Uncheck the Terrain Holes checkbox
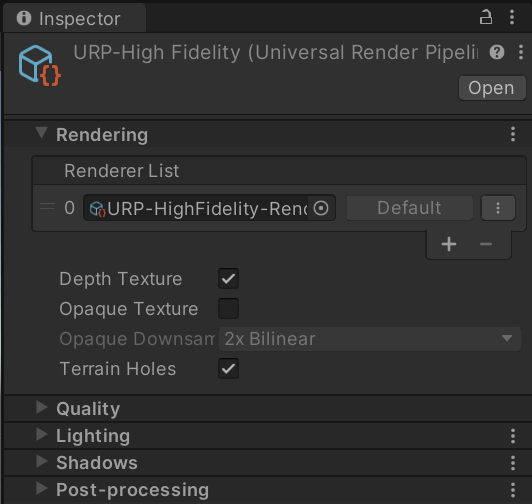 [x=228, y=368]
